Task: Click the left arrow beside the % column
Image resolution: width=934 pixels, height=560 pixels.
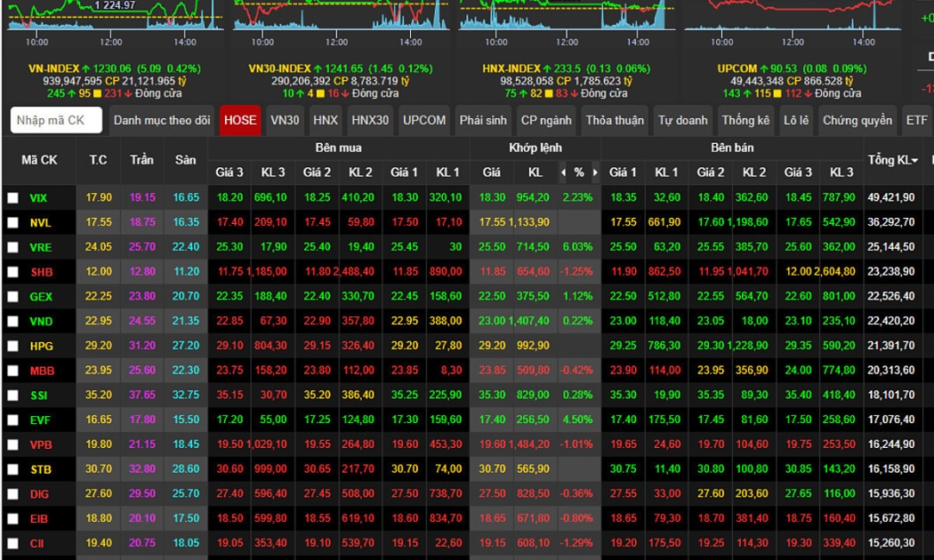Action: pos(563,172)
